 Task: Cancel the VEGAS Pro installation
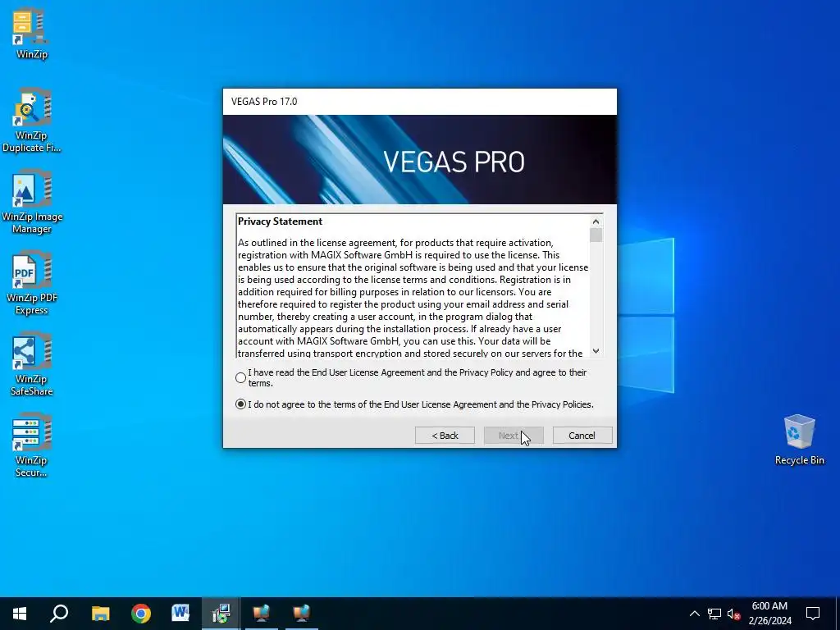click(582, 436)
